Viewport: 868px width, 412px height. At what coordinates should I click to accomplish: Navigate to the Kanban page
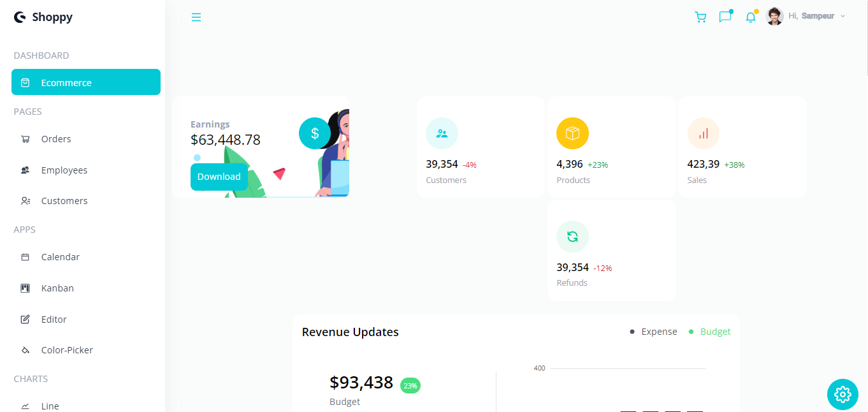point(57,288)
